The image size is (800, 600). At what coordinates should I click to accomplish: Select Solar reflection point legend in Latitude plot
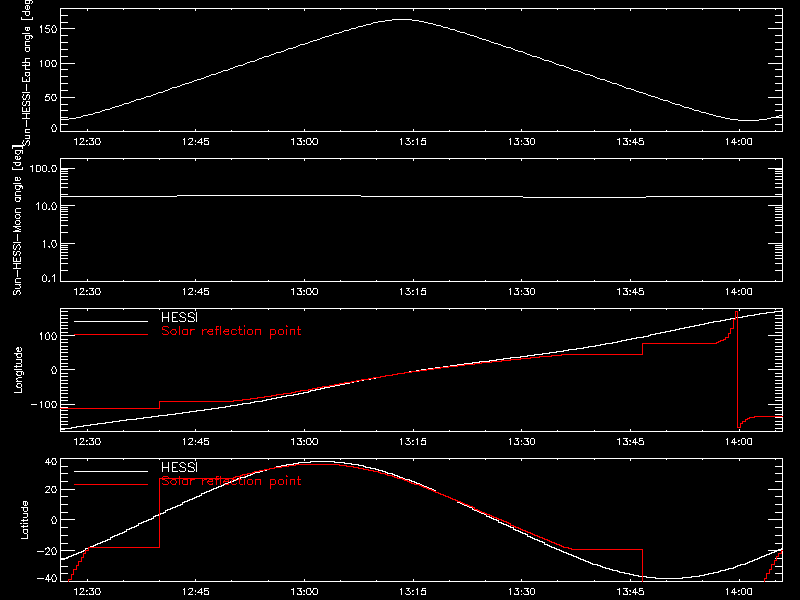click(231, 481)
